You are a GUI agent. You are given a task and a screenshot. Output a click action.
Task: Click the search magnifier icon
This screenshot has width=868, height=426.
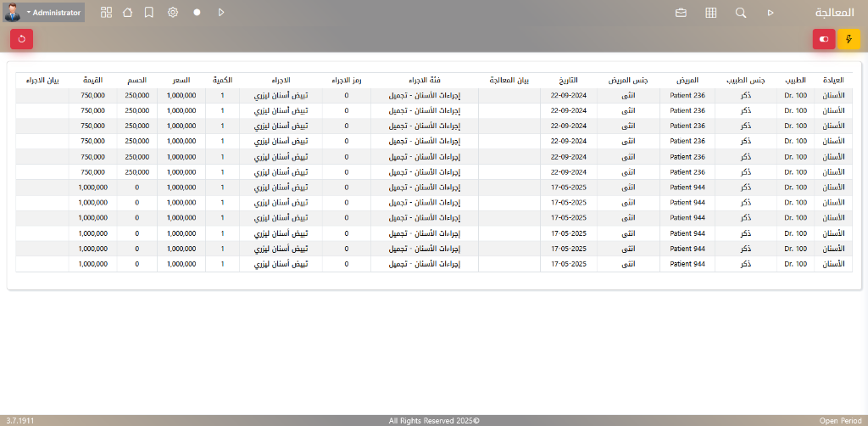(741, 13)
